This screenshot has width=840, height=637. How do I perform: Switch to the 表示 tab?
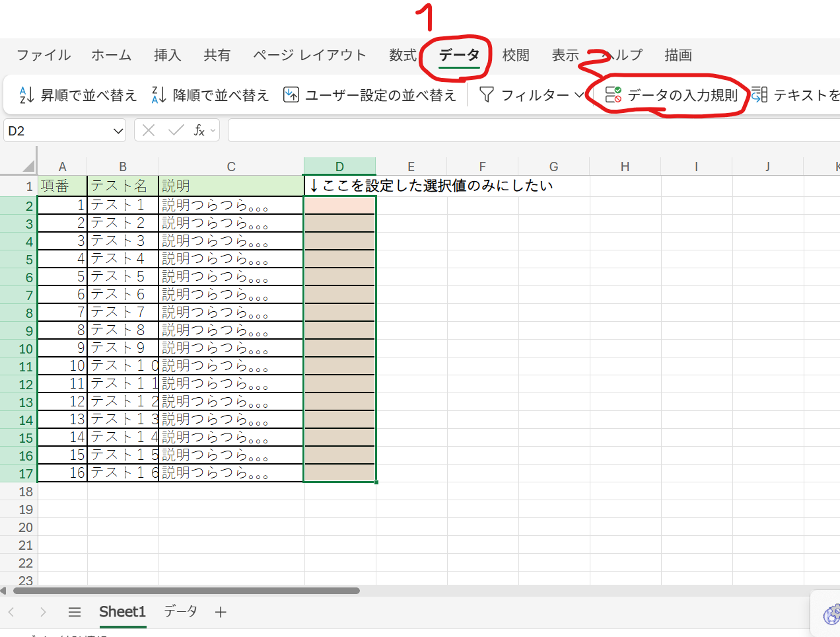[565, 56]
